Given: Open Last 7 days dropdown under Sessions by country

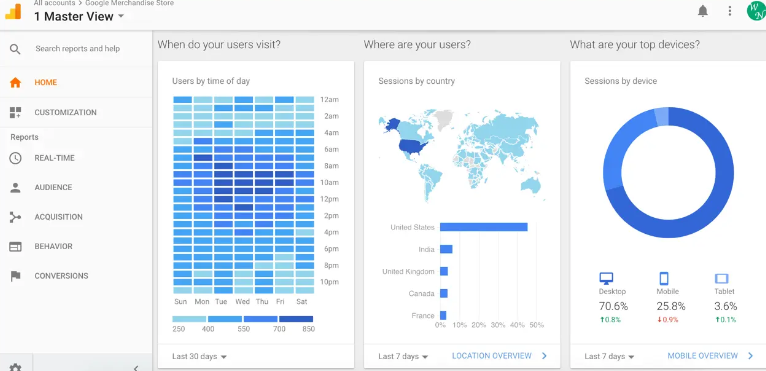Looking at the screenshot, I should [x=403, y=356].
